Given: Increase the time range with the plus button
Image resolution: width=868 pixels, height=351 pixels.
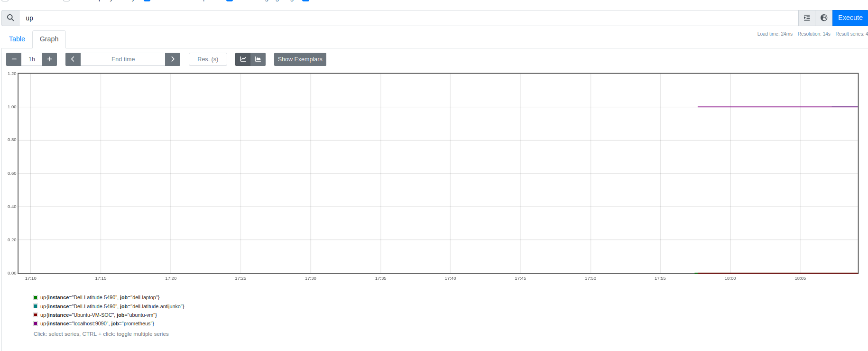Looking at the screenshot, I should click(49, 59).
